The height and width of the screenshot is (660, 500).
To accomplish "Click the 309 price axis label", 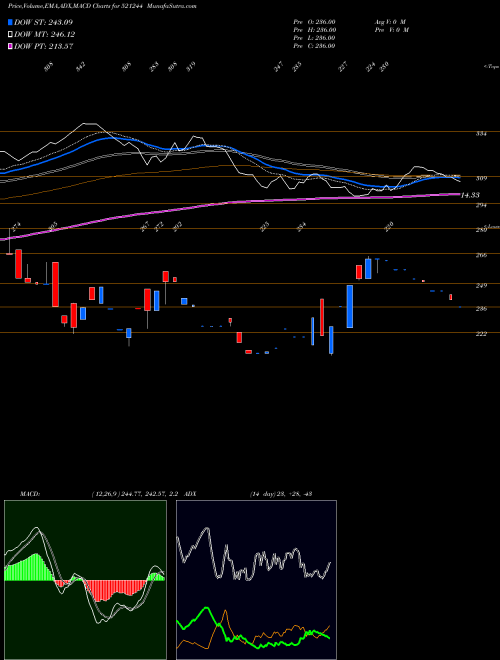I will [481, 178].
